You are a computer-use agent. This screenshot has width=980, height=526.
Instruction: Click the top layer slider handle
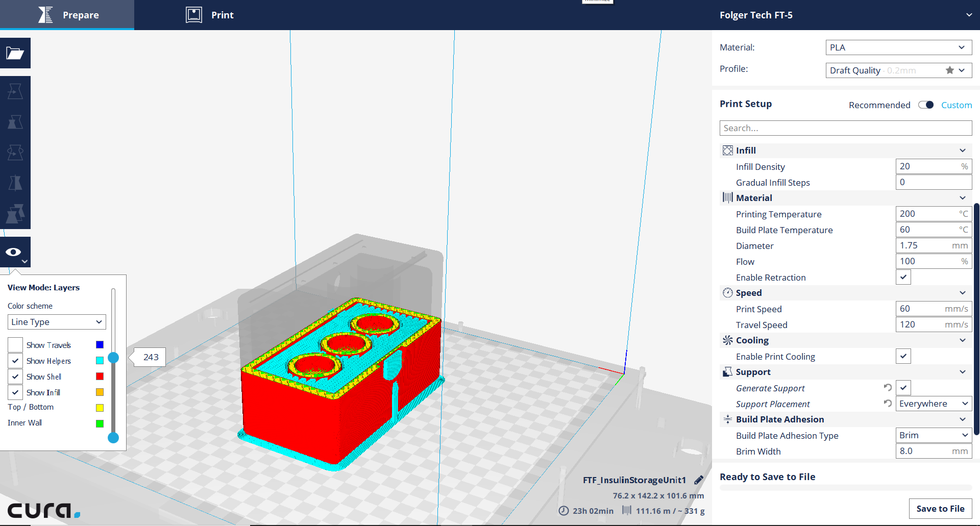(113, 358)
